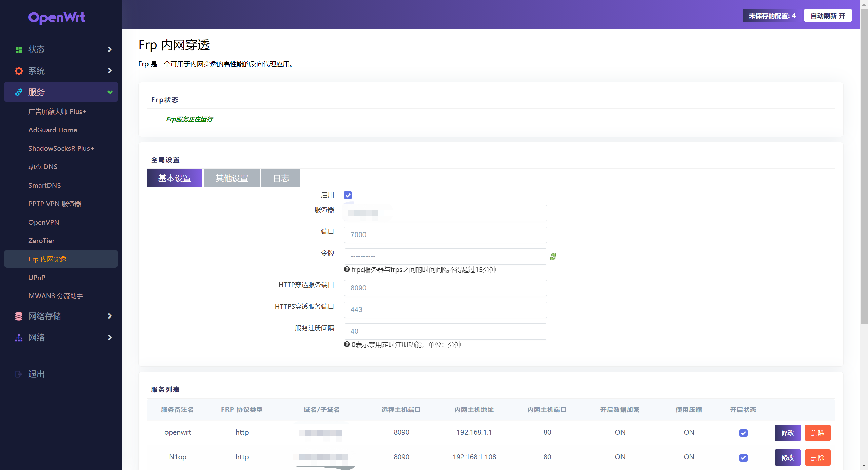This screenshot has width=868, height=470.
Task: Click 退出 logout link
Action: [x=37, y=374]
